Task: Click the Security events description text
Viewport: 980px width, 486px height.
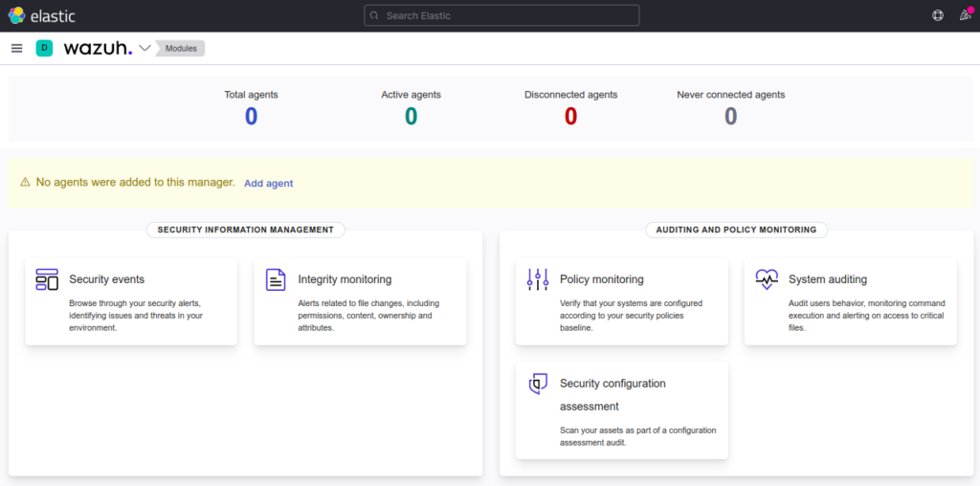Action: tap(136, 316)
